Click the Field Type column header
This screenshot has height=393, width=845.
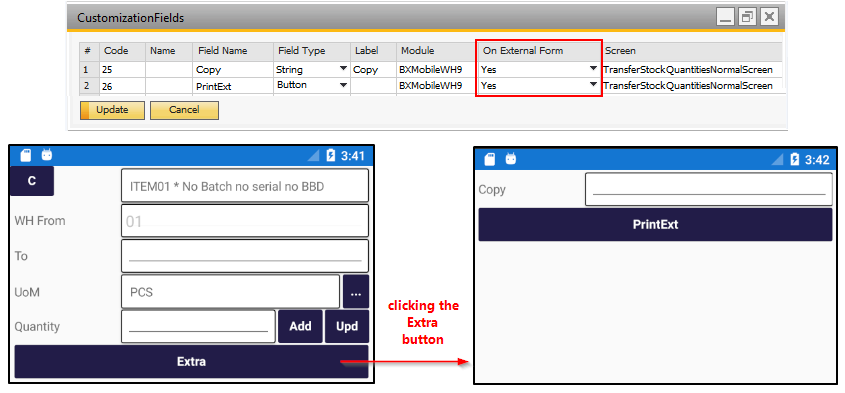pos(312,51)
